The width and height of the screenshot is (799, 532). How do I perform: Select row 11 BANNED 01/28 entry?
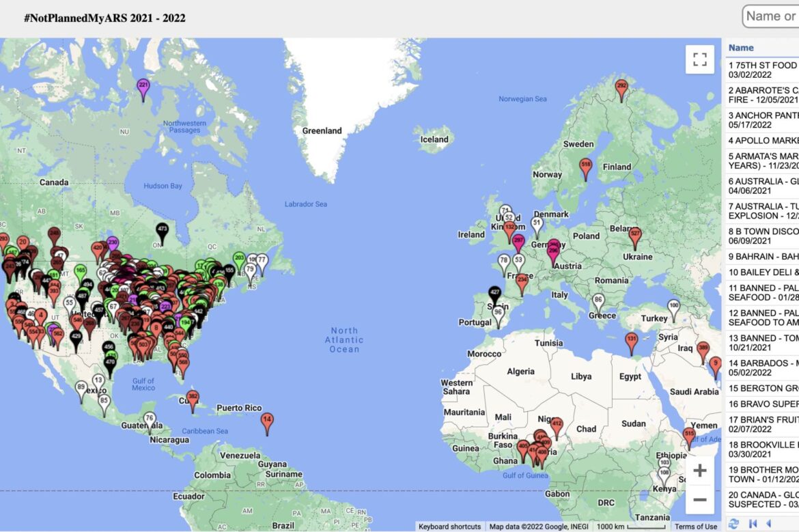pyautogui.click(x=762, y=292)
